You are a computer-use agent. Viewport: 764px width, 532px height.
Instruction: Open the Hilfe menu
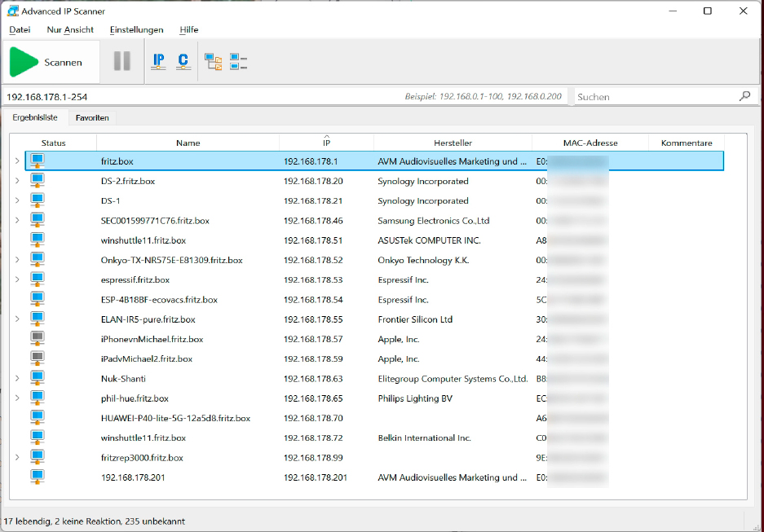point(189,29)
